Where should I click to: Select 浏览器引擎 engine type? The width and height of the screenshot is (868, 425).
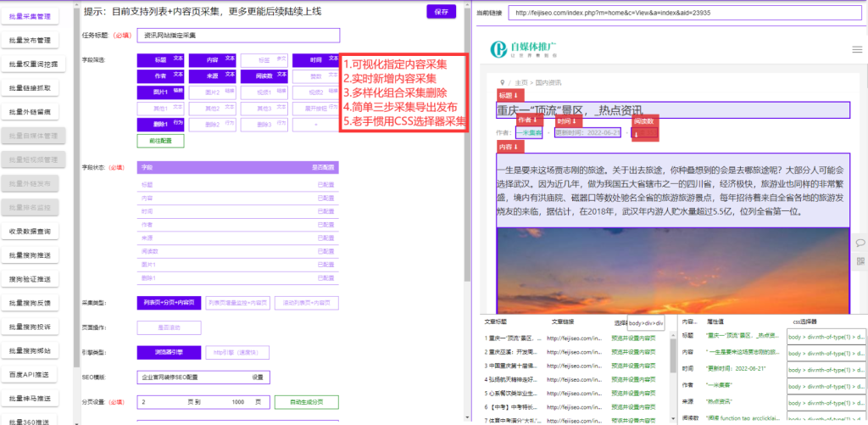pos(169,352)
